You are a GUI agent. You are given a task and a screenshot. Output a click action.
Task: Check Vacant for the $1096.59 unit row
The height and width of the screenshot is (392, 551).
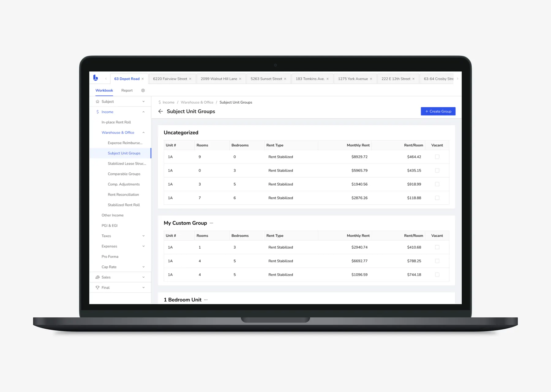coord(437,275)
